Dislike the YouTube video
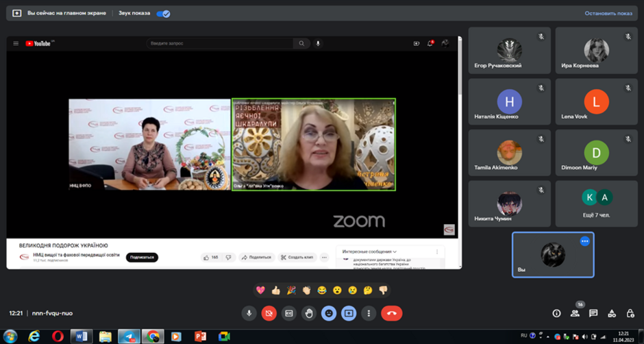 [228, 257]
